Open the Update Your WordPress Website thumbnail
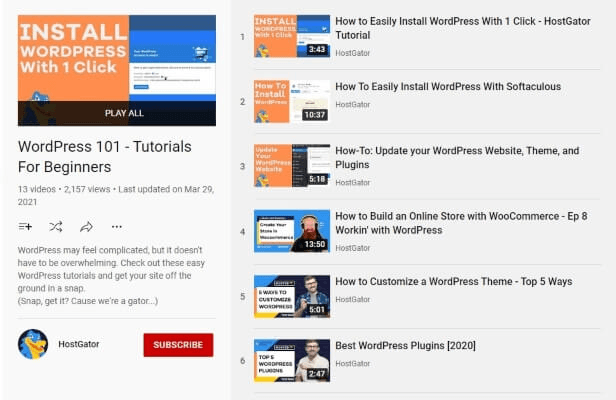Viewport: 616px width, 400px height. pyautogui.click(x=292, y=166)
